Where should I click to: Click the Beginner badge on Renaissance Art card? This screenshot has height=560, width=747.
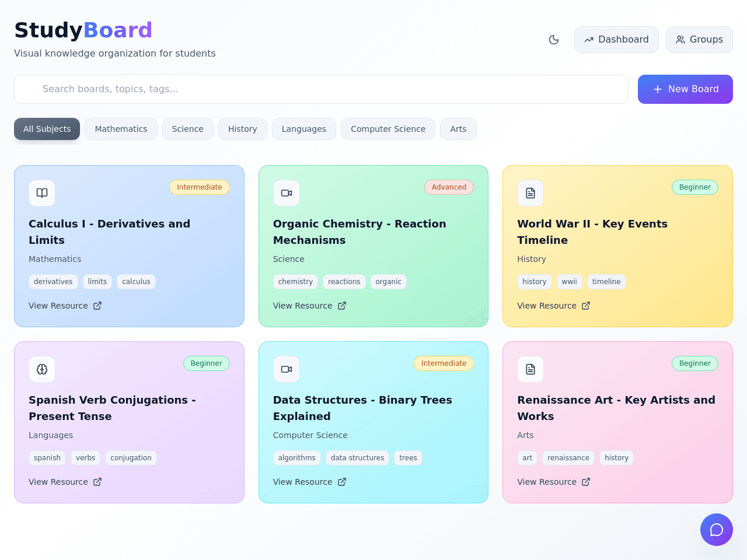695,363
